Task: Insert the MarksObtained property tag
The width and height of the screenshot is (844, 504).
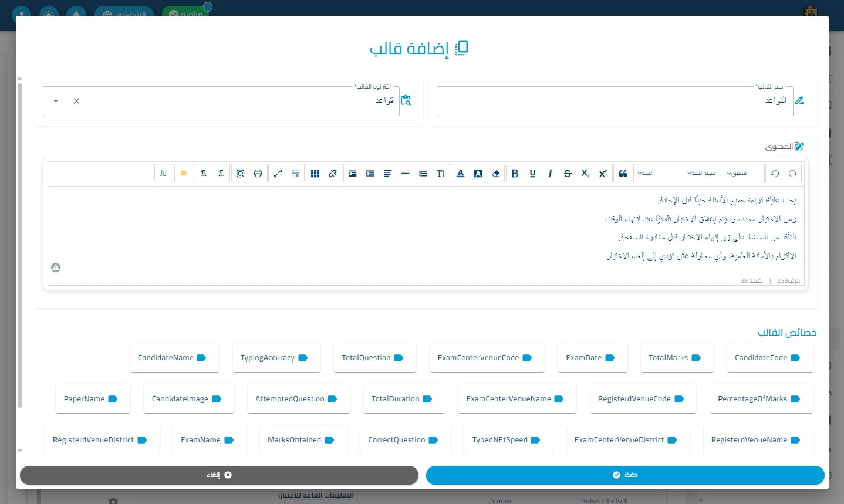Action: (x=303, y=440)
